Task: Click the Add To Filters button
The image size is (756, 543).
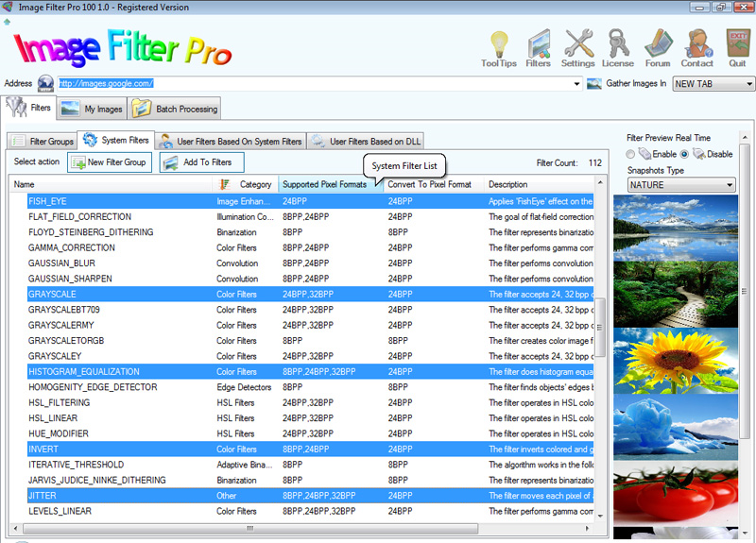Action: [x=201, y=162]
